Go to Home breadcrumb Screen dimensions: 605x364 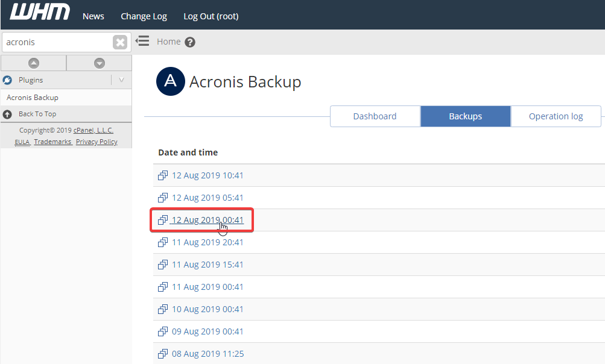pyautogui.click(x=169, y=42)
